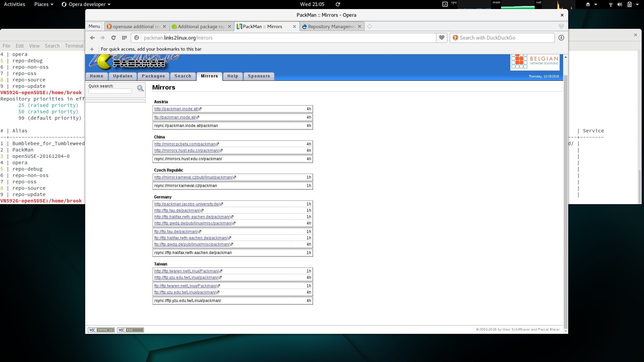Open the Updates navigation tab

pyautogui.click(x=123, y=76)
